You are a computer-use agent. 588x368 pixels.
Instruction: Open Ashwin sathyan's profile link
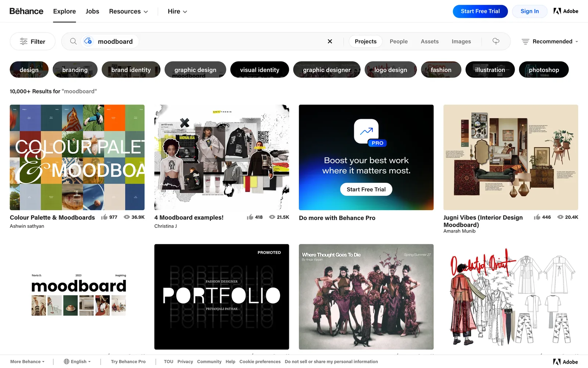(x=27, y=226)
